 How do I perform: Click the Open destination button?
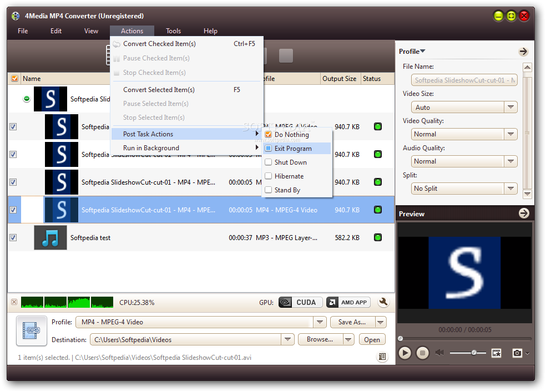[x=372, y=339]
